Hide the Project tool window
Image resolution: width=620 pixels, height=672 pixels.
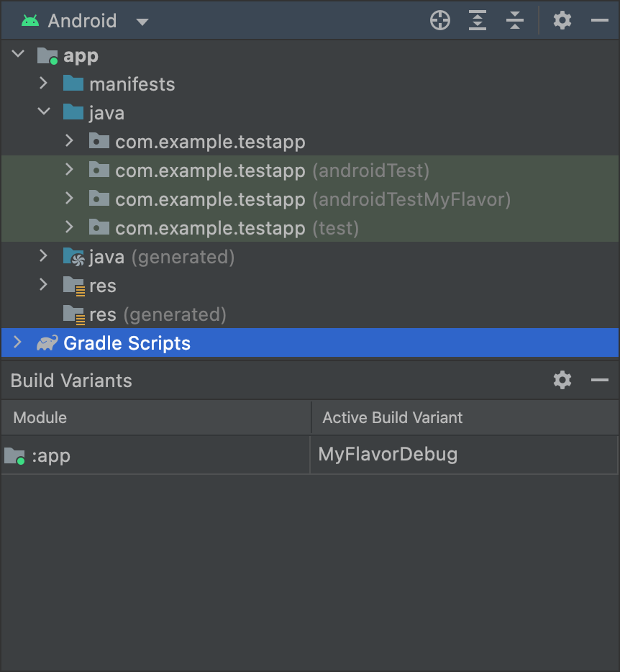coord(601,20)
